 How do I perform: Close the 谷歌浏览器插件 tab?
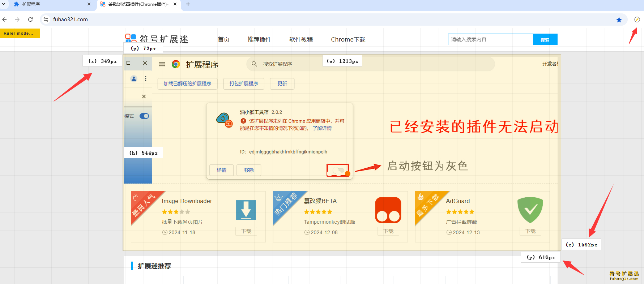pyautogui.click(x=175, y=4)
